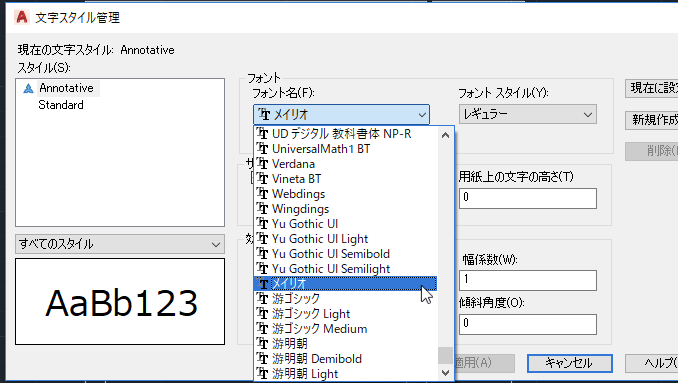Click font list scroll up arrow
The width and height of the screenshot is (678, 383).
[x=445, y=135]
